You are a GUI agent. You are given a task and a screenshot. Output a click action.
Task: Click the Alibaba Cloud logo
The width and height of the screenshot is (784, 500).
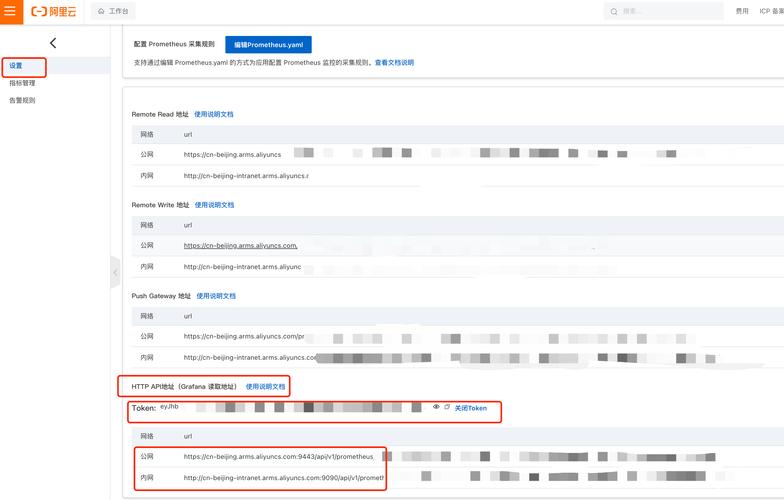[x=54, y=11]
